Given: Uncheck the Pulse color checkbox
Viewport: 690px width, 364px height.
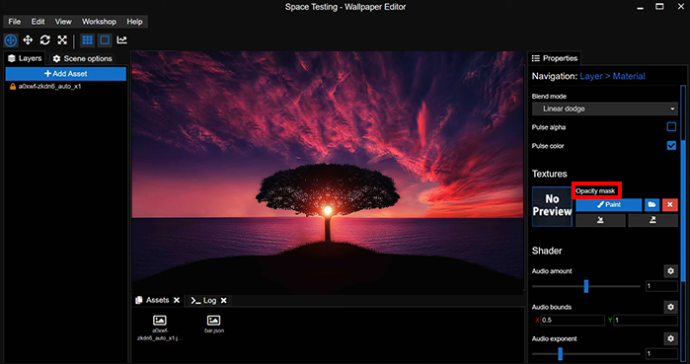Looking at the screenshot, I should (671, 145).
